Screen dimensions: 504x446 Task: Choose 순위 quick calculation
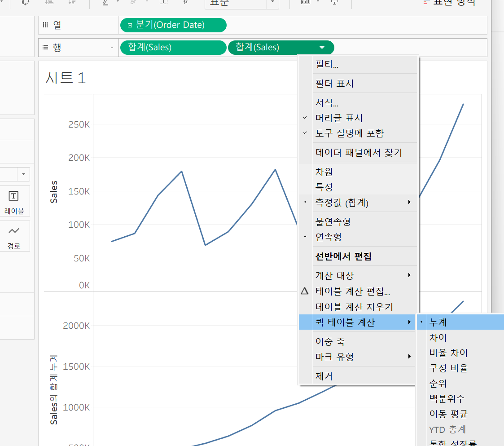[460, 383]
